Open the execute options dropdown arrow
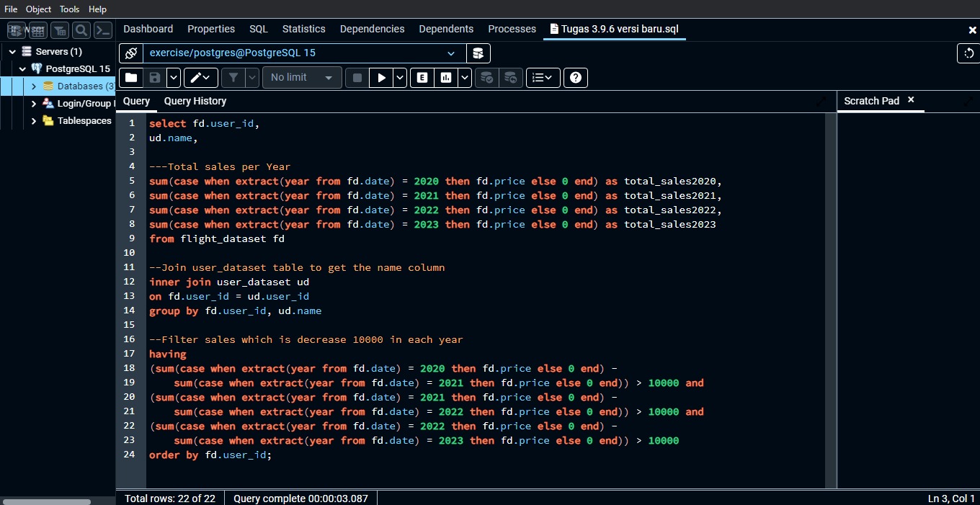Viewport: 980px width, 505px height. pos(400,78)
